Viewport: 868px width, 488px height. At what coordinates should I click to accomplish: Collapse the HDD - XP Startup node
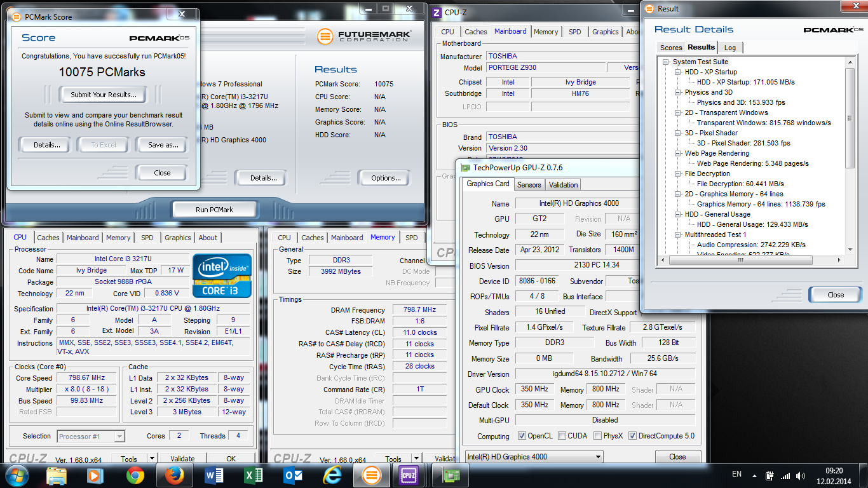[678, 72]
